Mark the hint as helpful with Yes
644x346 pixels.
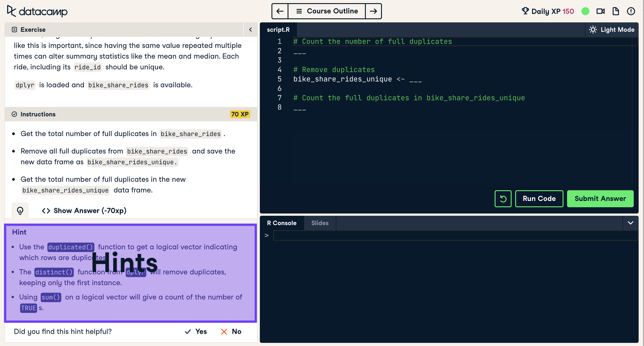coord(196,331)
